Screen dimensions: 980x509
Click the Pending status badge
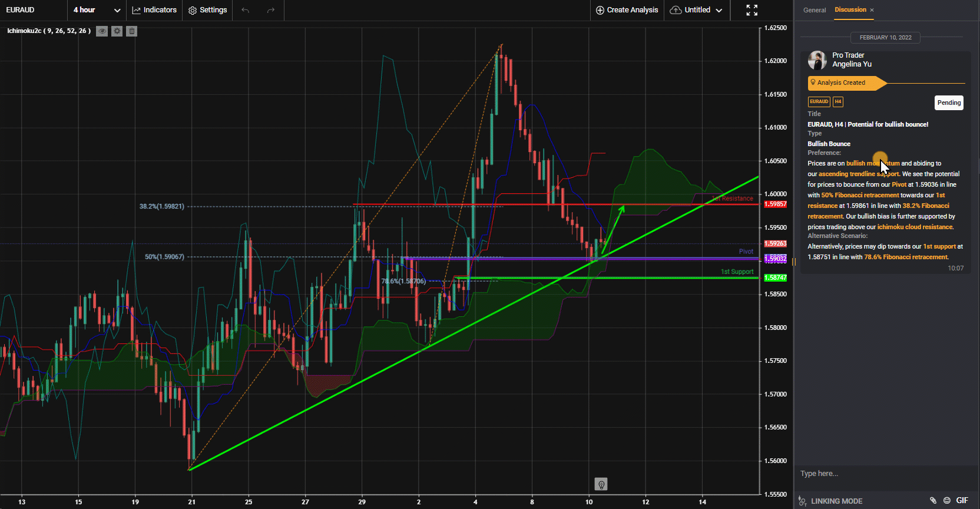[x=949, y=103]
